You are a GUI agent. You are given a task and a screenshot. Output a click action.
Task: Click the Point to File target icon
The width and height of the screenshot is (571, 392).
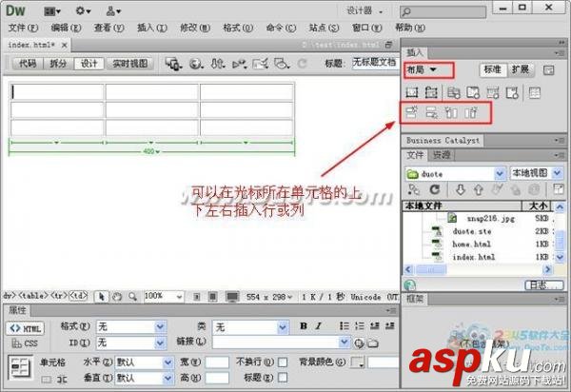359,343
